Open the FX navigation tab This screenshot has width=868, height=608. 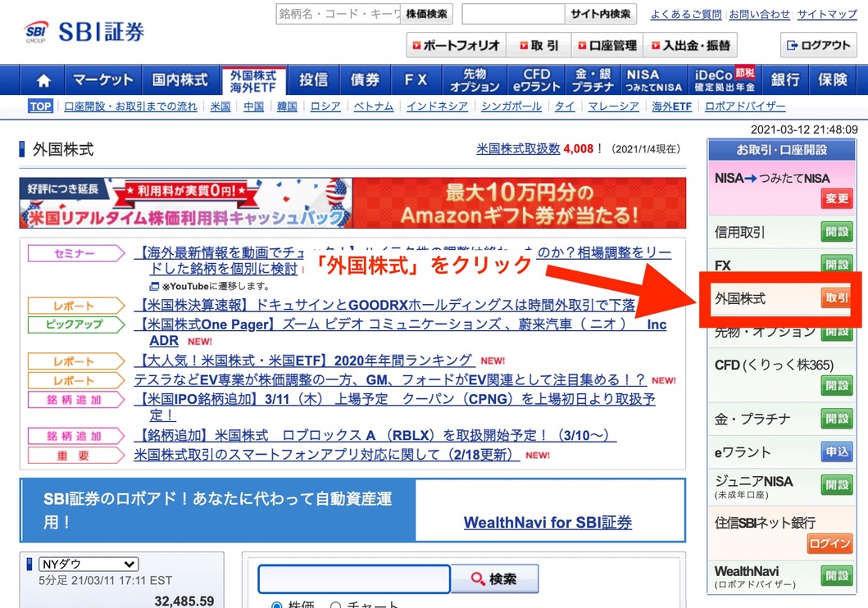point(416,80)
